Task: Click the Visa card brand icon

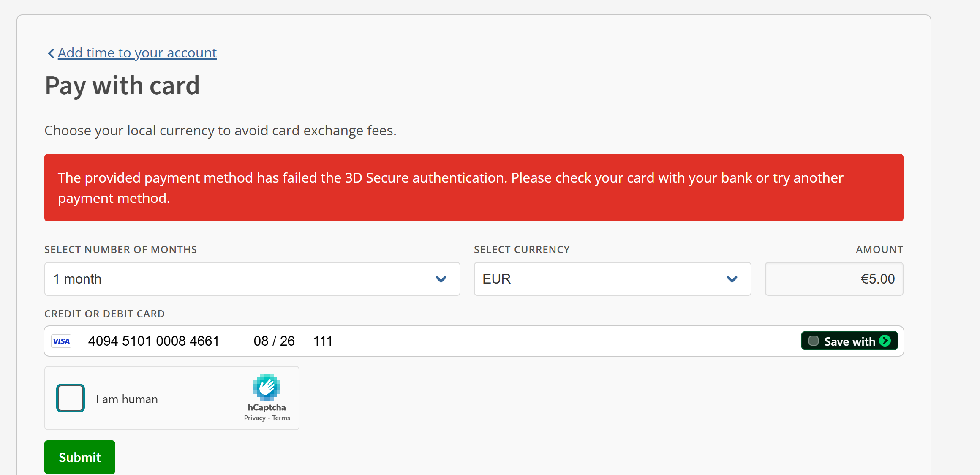Action: (x=61, y=341)
